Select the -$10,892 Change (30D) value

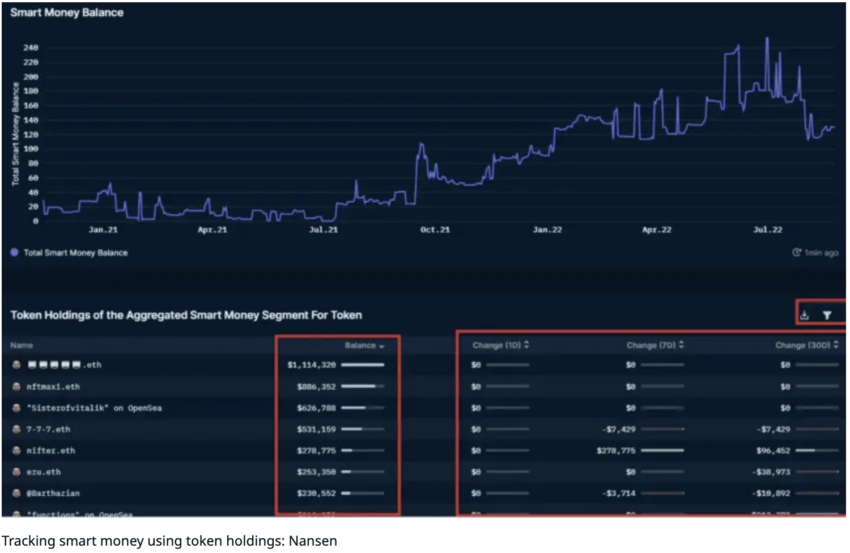pos(771,493)
